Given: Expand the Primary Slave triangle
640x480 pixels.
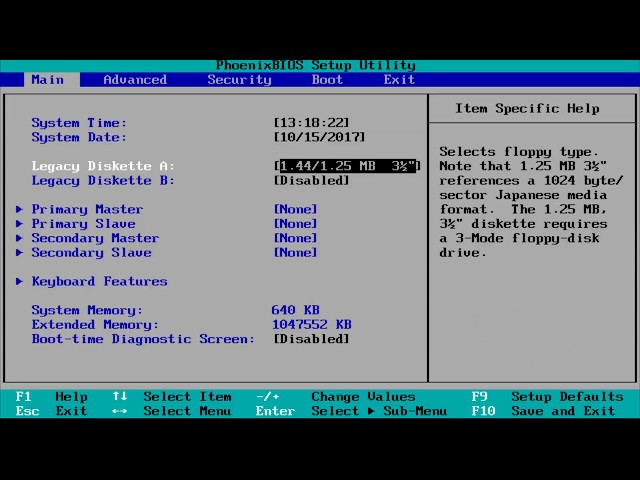Looking at the screenshot, I should [19, 224].
